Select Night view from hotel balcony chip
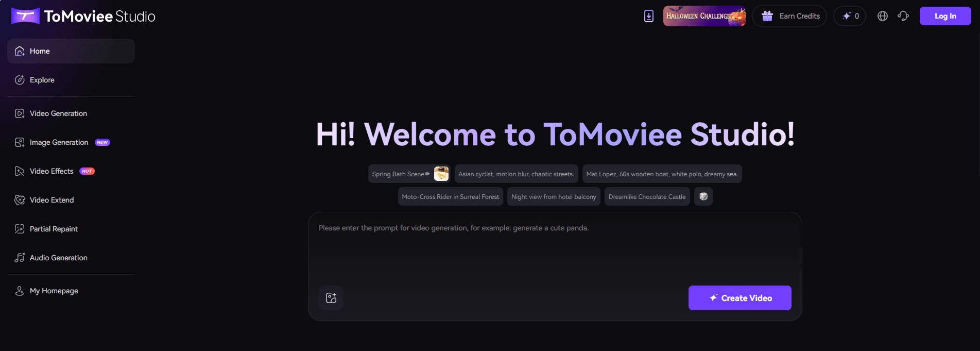 (x=554, y=196)
